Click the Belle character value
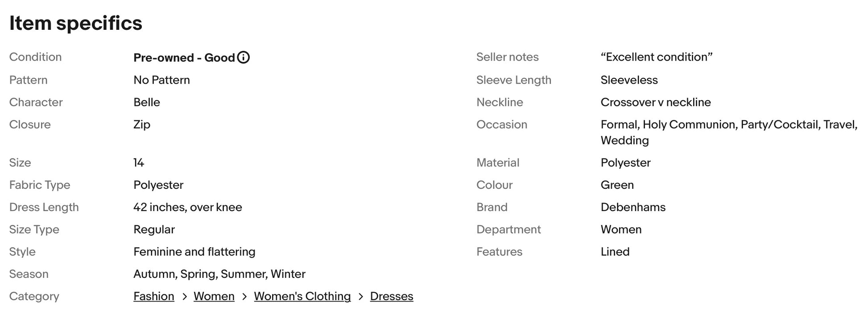 click(x=147, y=102)
